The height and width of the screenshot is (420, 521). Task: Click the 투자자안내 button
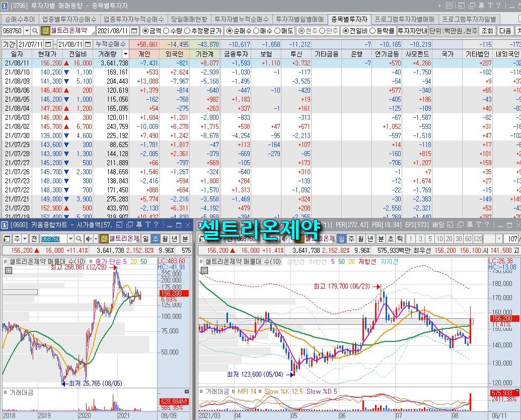(x=413, y=31)
